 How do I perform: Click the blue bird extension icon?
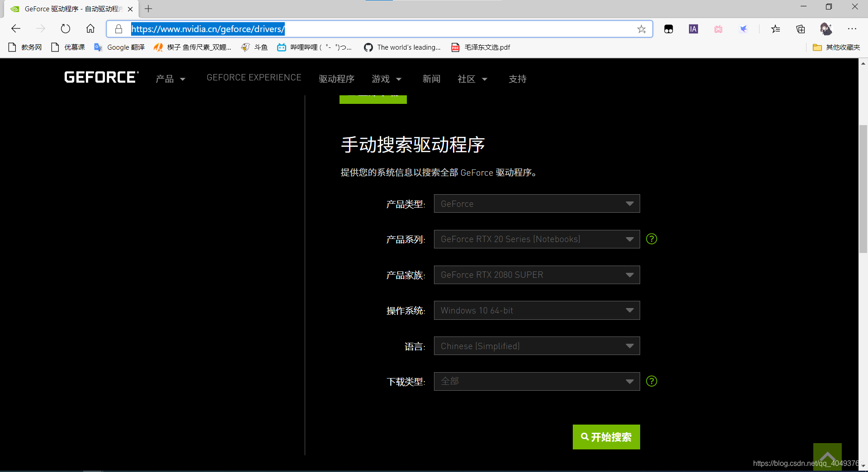click(x=743, y=29)
